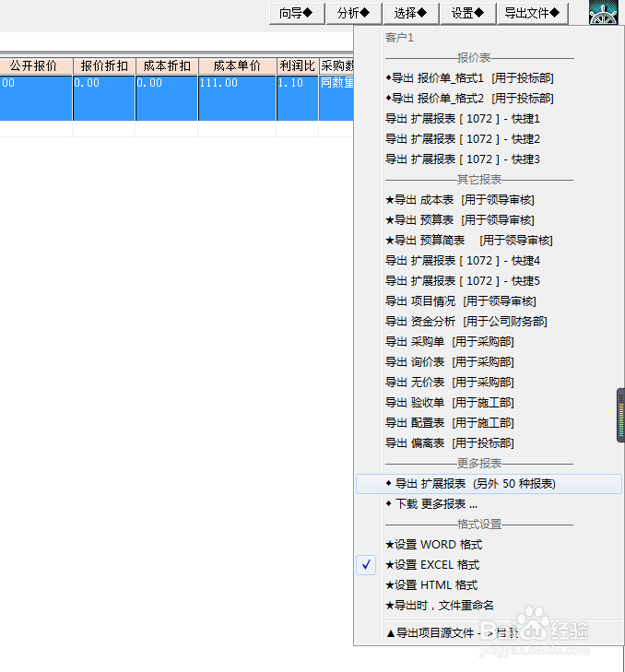Select 导出 预算简表 用于领导审核

pos(489,241)
